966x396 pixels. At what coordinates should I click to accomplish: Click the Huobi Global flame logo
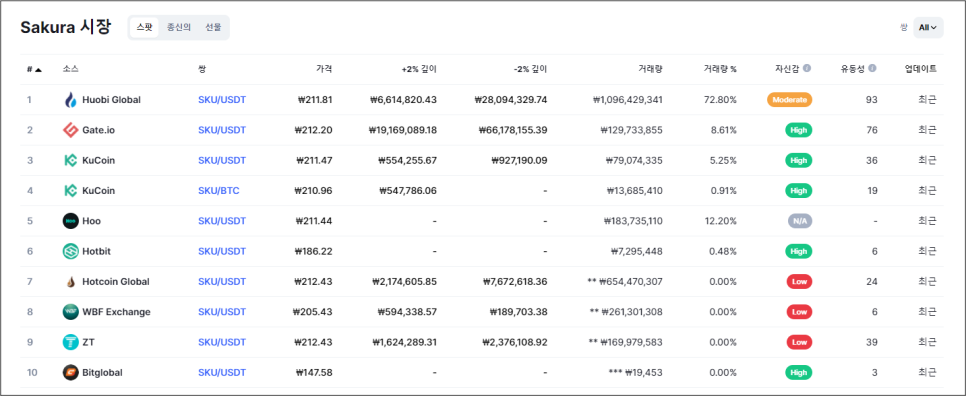pos(71,100)
